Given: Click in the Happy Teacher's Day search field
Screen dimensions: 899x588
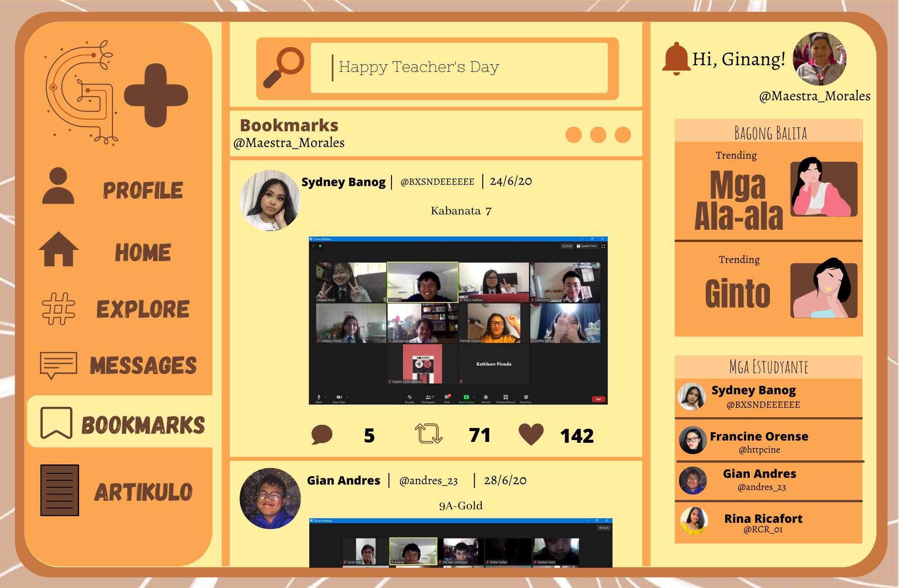Looking at the screenshot, I should click(458, 68).
